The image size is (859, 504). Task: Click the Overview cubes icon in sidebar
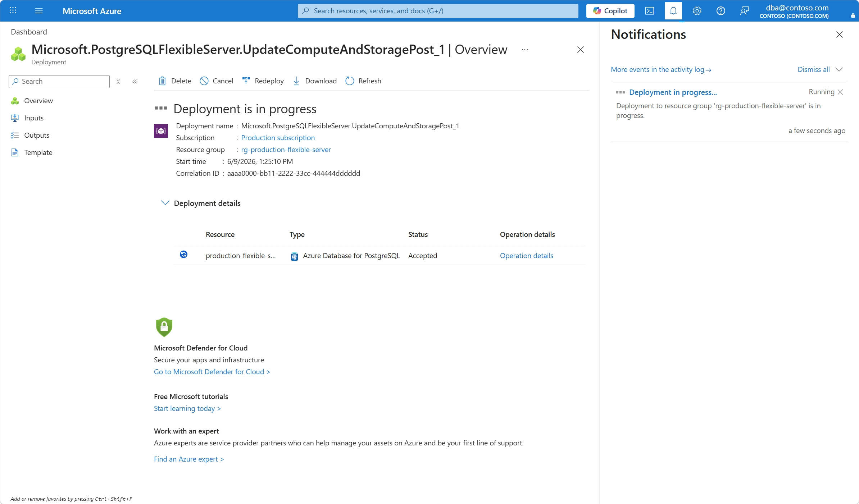[15, 101]
